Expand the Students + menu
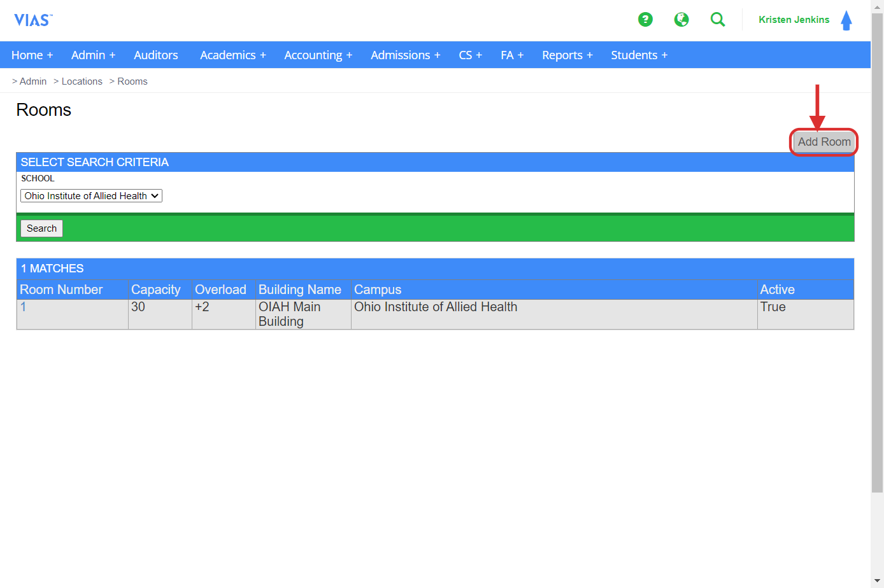Image resolution: width=884 pixels, height=588 pixels. pos(639,55)
